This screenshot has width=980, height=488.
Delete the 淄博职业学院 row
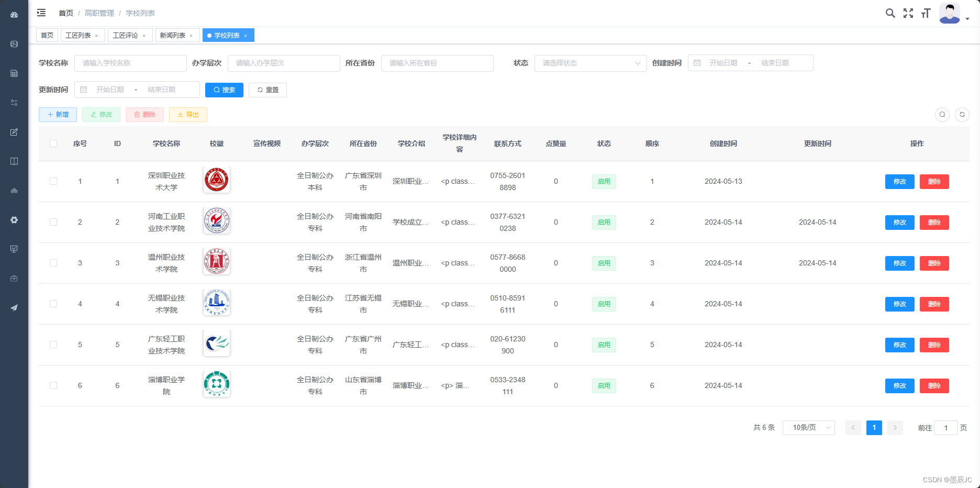pos(934,386)
